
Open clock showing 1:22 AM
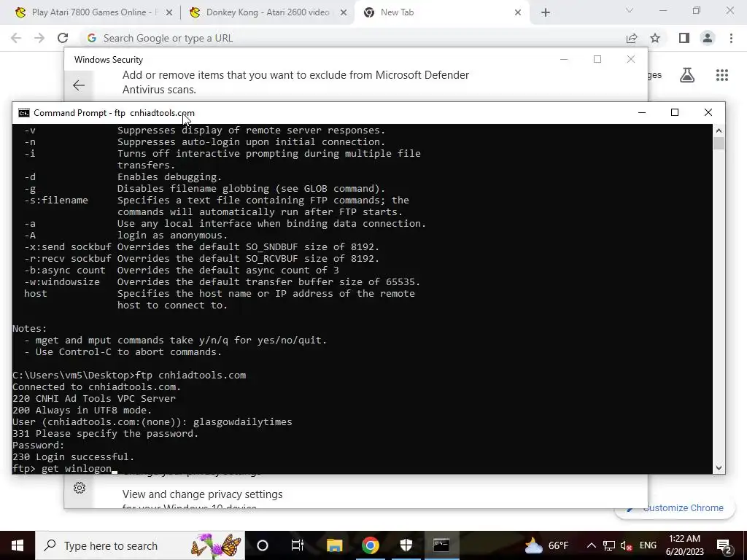click(x=684, y=545)
